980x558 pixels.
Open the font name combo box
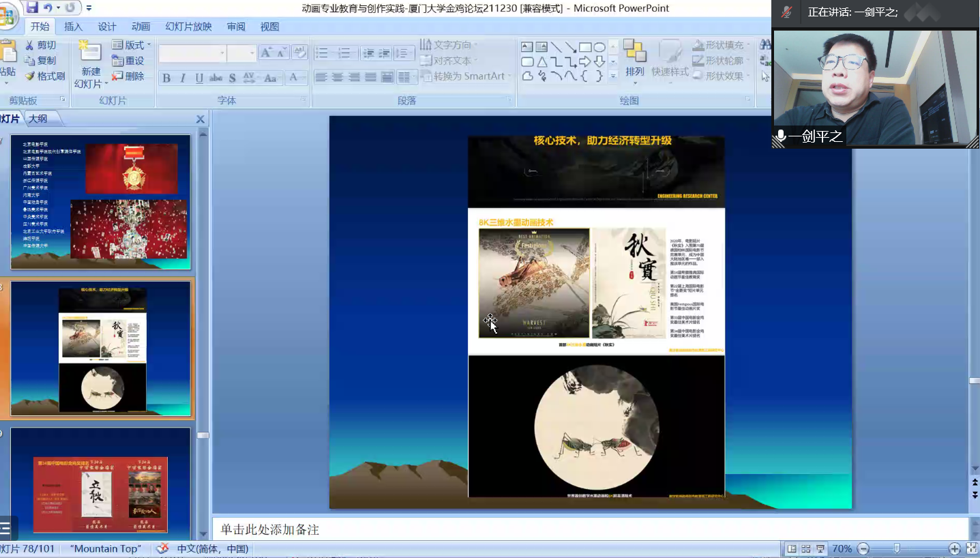coord(192,53)
